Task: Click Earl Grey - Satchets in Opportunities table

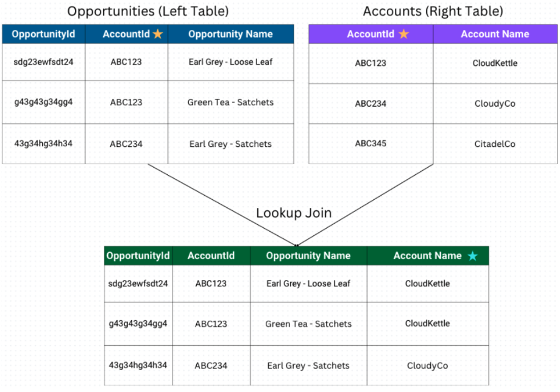Action: pos(231,144)
